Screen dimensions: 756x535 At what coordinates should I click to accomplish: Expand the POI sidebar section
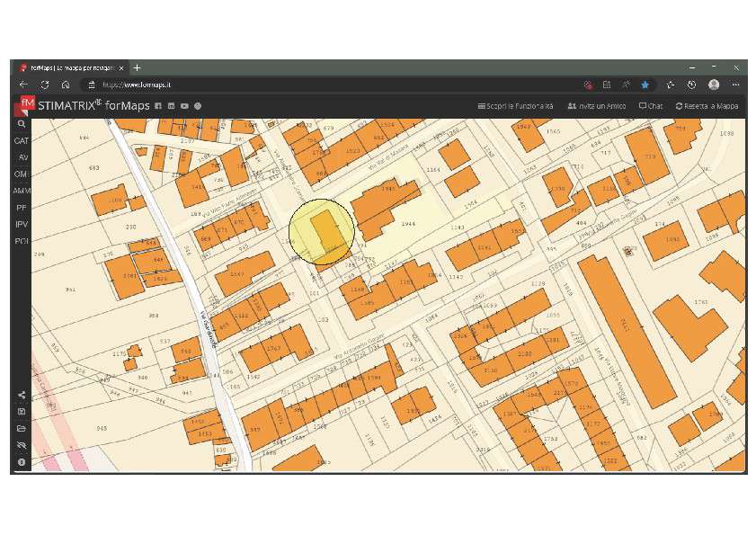click(x=22, y=241)
